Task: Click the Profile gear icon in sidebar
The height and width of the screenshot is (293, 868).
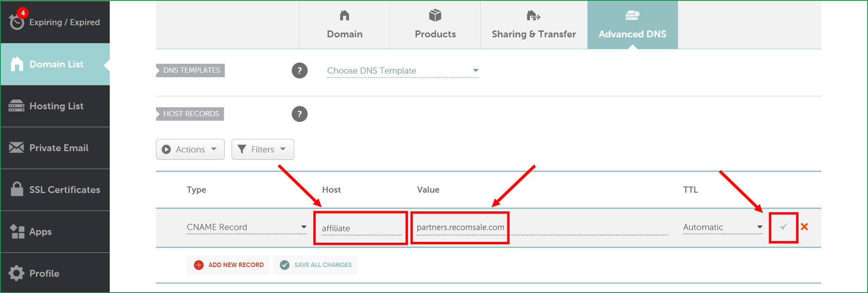Action: pos(17,273)
